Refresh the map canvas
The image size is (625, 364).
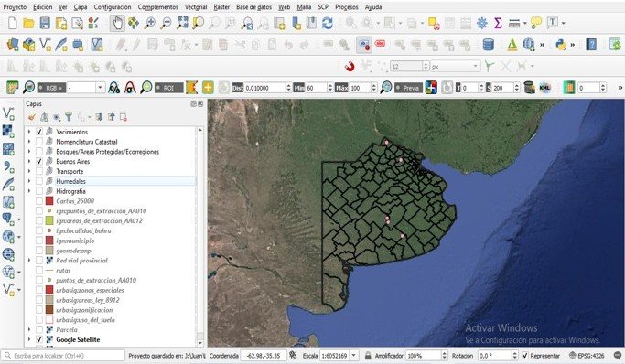328,23
